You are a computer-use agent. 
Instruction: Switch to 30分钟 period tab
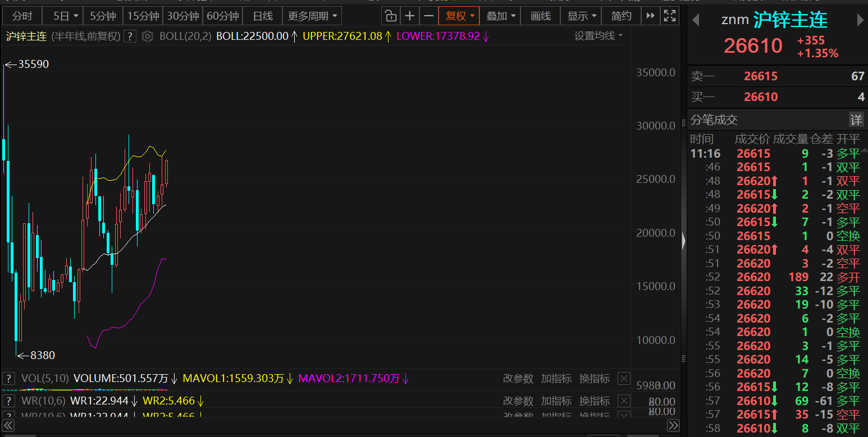point(182,16)
